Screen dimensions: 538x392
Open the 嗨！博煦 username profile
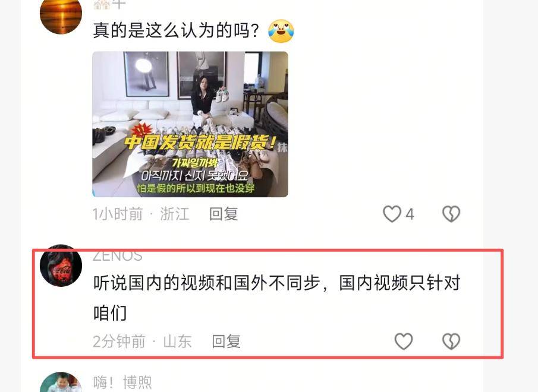pyautogui.click(x=122, y=382)
